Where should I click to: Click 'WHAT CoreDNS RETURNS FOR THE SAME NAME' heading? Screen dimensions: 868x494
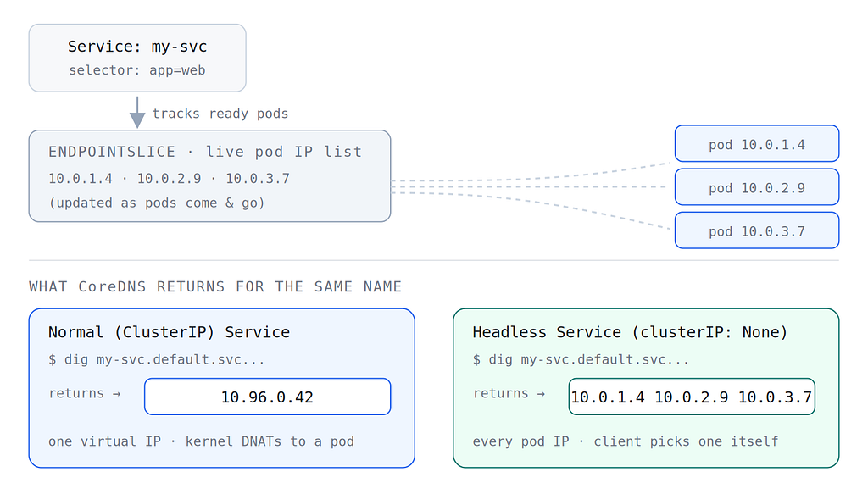215,286
